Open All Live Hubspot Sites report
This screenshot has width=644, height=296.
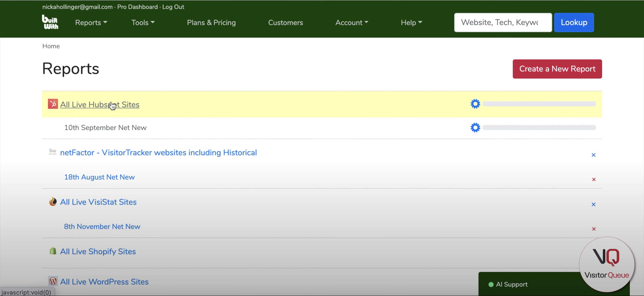click(x=100, y=104)
